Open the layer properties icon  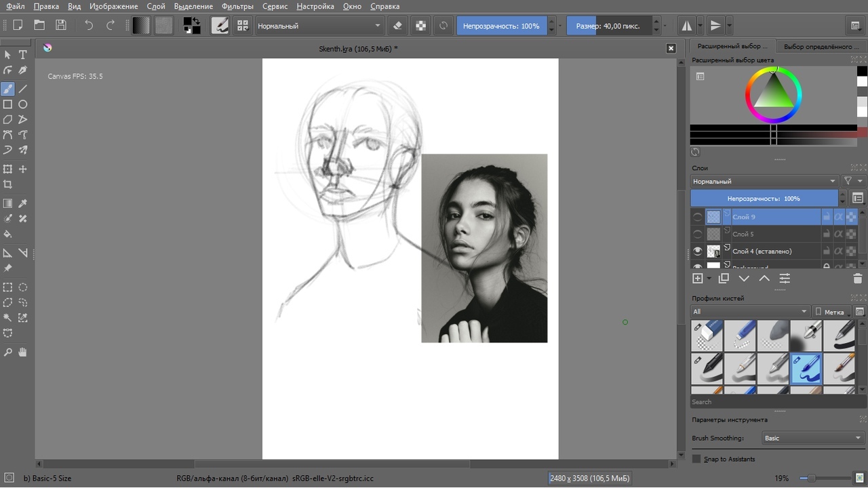(785, 279)
